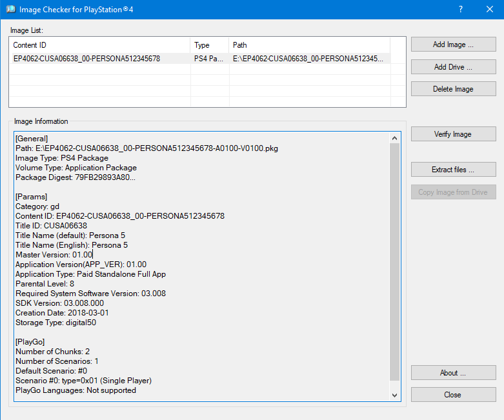Select the EP4062-CUSA06638 row in Image List
504x420 pixels.
[87, 59]
